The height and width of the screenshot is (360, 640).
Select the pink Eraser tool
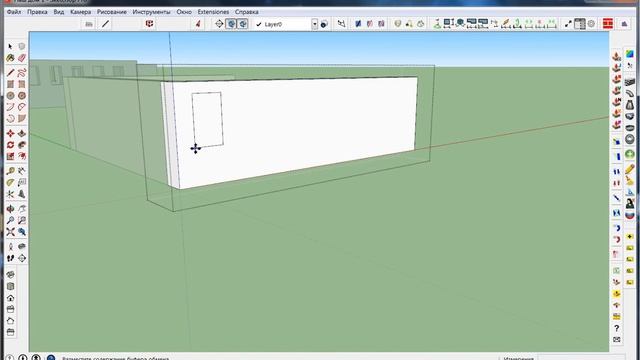[x=22, y=58]
